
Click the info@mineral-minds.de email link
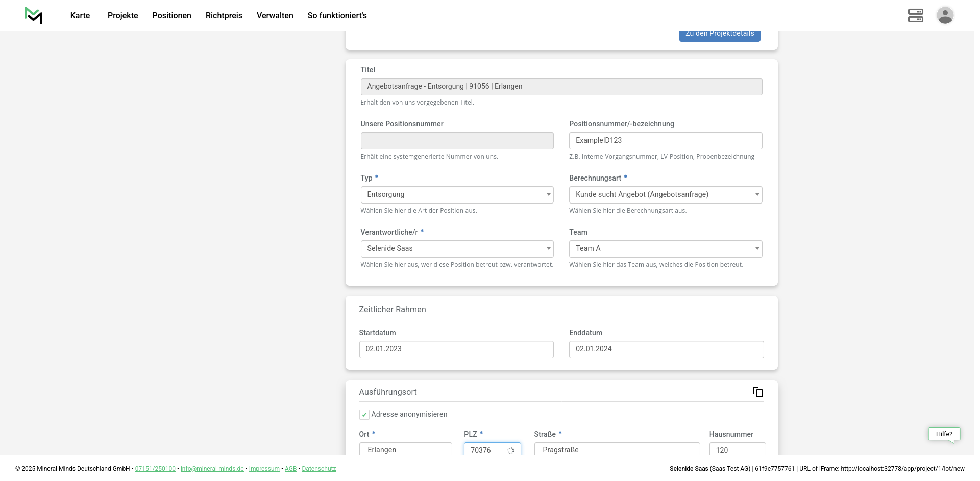(x=212, y=469)
